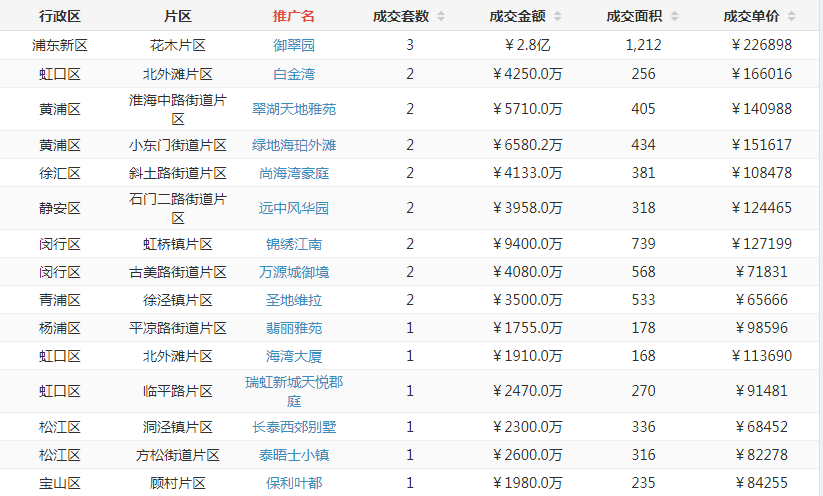The width and height of the screenshot is (823, 496).
Task: Click the 推广名 column header
Action: point(293,16)
